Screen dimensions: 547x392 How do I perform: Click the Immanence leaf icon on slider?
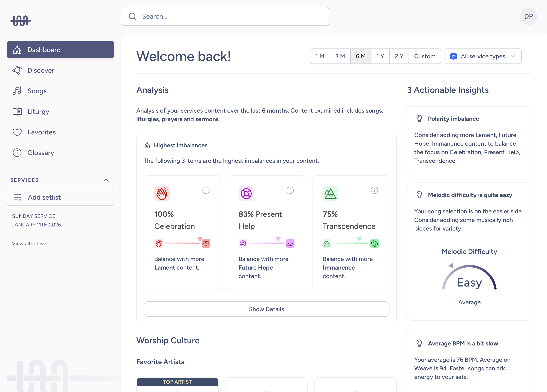point(374,243)
